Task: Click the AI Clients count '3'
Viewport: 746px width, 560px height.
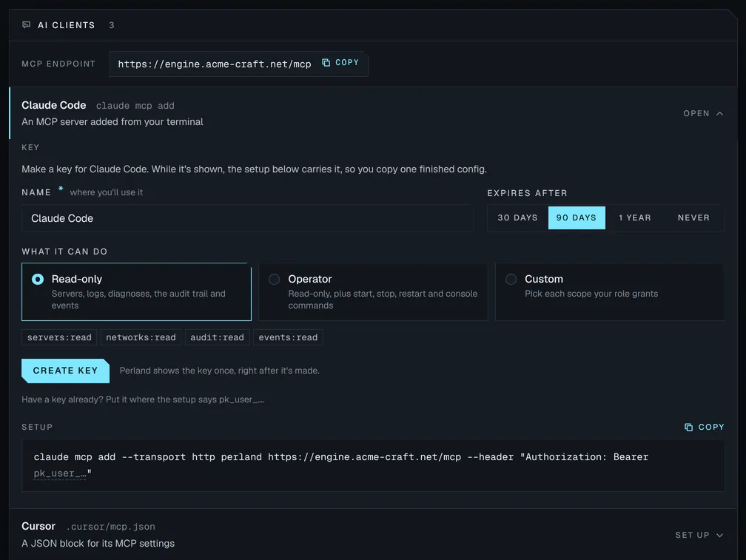Action: point(112,25)
